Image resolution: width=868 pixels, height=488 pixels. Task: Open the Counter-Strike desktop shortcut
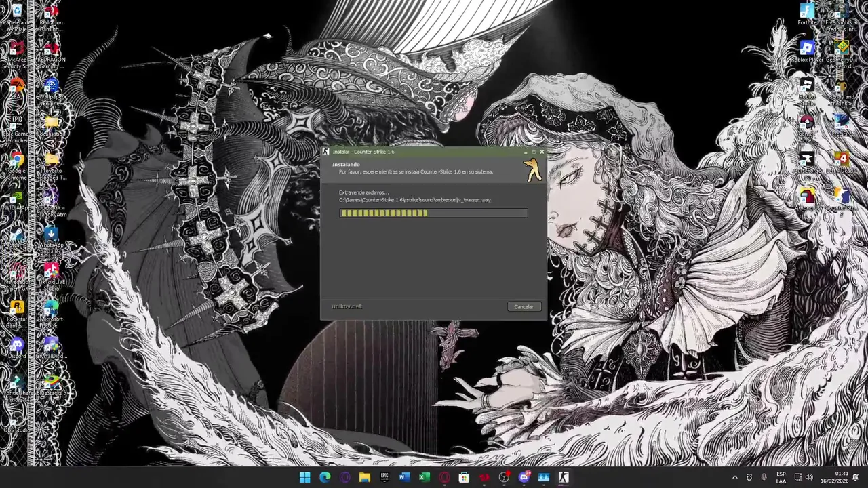click(842, 201)
